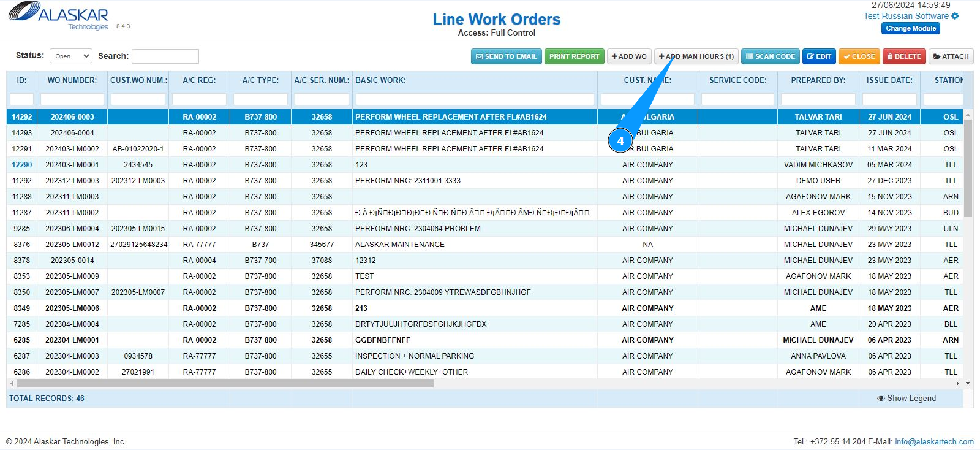Viewport: 980px width, 450px height.
Task: Select work order 202305-LM0007
Action: click(x=484, y=292)
